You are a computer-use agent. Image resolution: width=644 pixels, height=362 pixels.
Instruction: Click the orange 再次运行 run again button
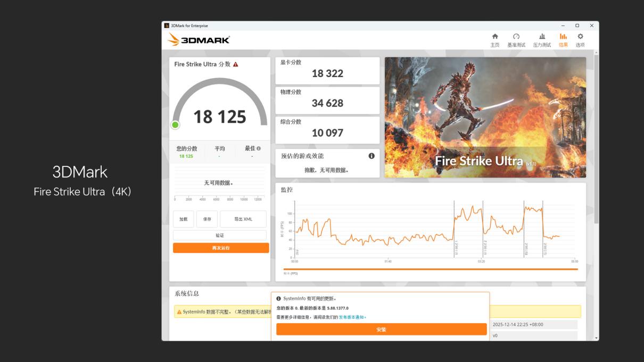pos(221,248)
